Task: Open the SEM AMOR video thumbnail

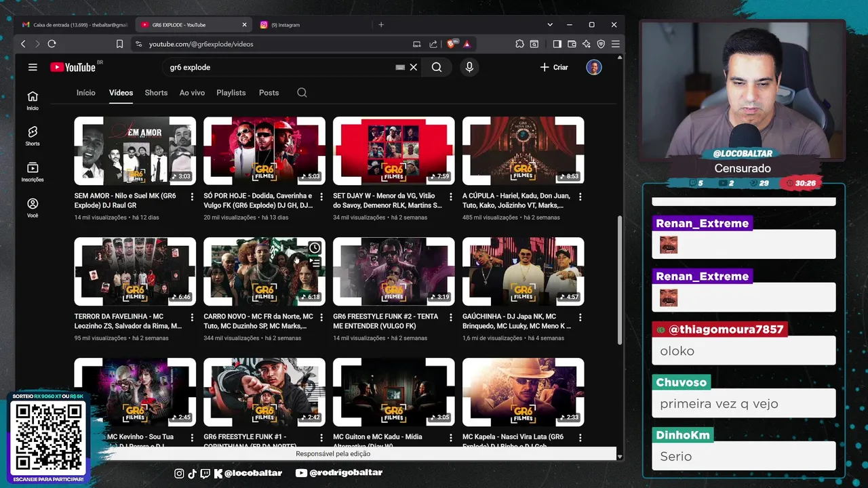Action: pos(135,150)
